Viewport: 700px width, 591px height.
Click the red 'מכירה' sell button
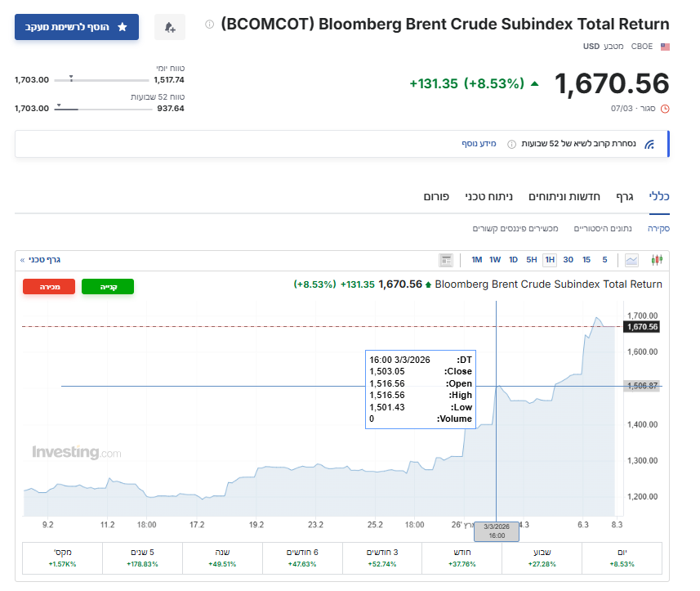[49, 286]
